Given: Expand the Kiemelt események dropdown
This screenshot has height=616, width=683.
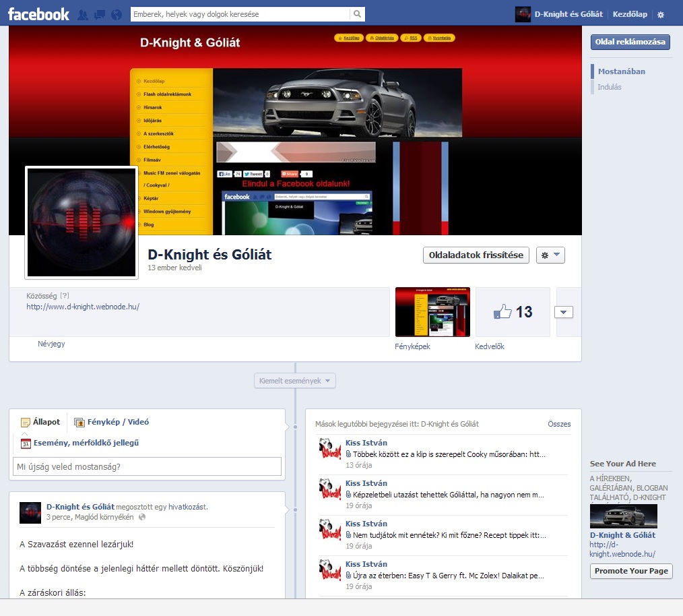Looking at the screenshot, I should point(295,381).
